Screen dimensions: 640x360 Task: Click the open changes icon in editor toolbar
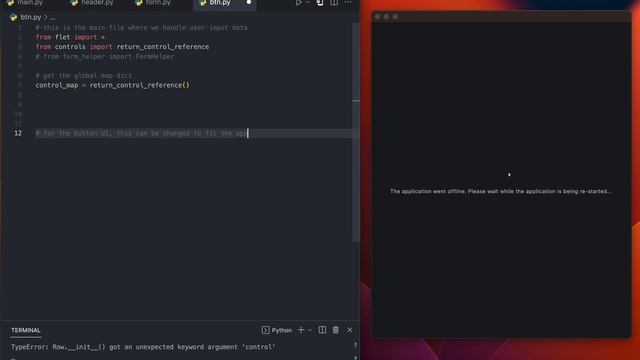pyautogui.click(x=320, y=2)
